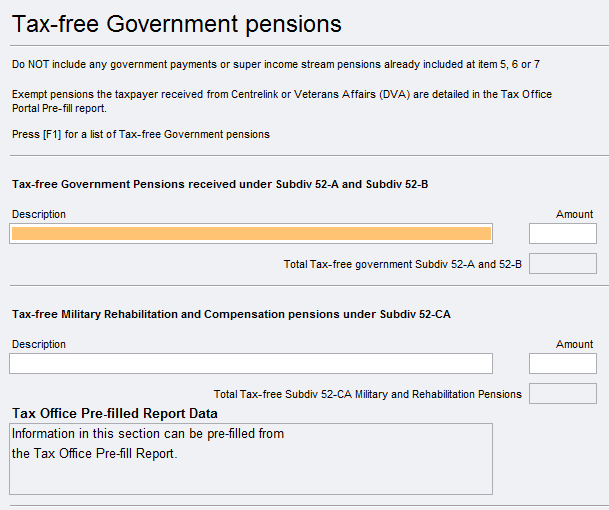Select the Total Subdiv 52-CA Military pensions box
This screenshot has width=609, height=510.
[x=562, y=394]
